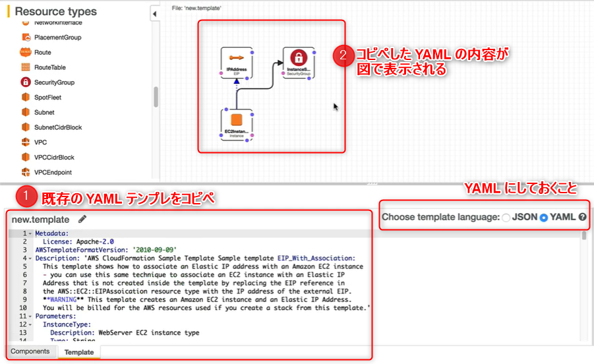Image resolution: width=594 pixels, height=364 pixels.
Task: Click the SecurityGroup text label
Action: (54, 82)
